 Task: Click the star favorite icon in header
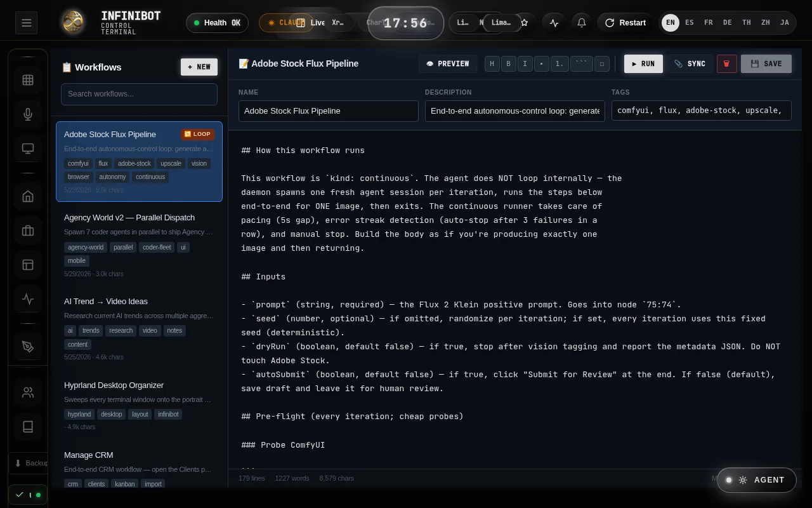click(525, 23)
